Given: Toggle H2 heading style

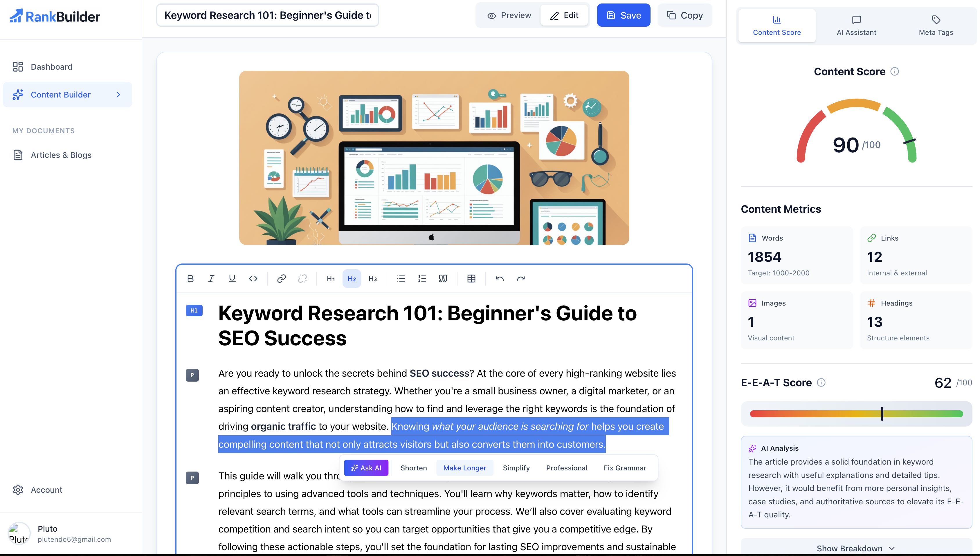Looking at the screenshot, I should [x=351, y=279].
